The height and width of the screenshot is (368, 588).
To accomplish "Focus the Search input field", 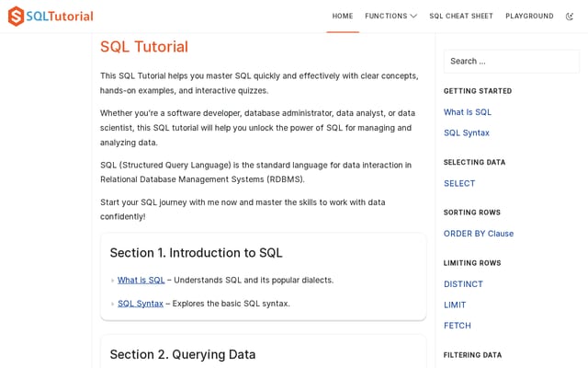I will point(512,62).
